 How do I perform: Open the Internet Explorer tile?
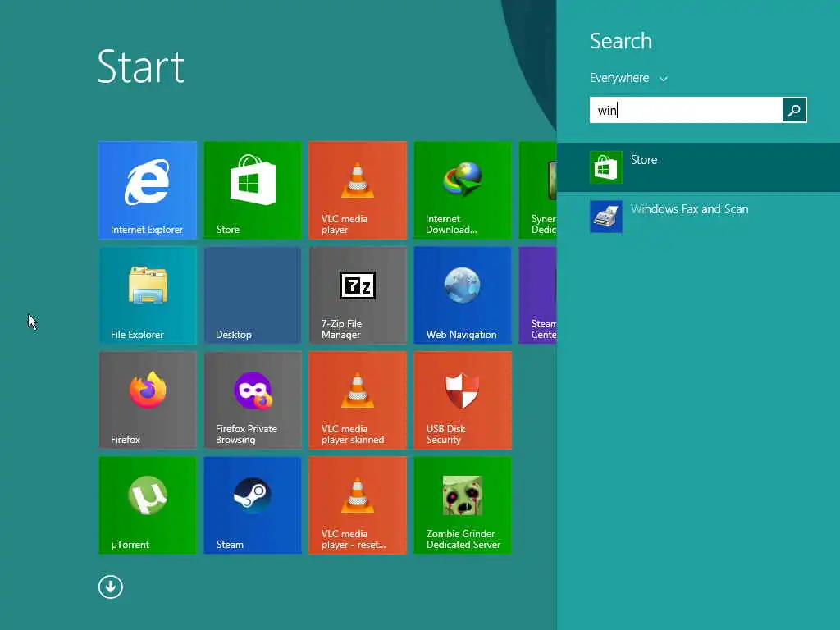point(148,189)
